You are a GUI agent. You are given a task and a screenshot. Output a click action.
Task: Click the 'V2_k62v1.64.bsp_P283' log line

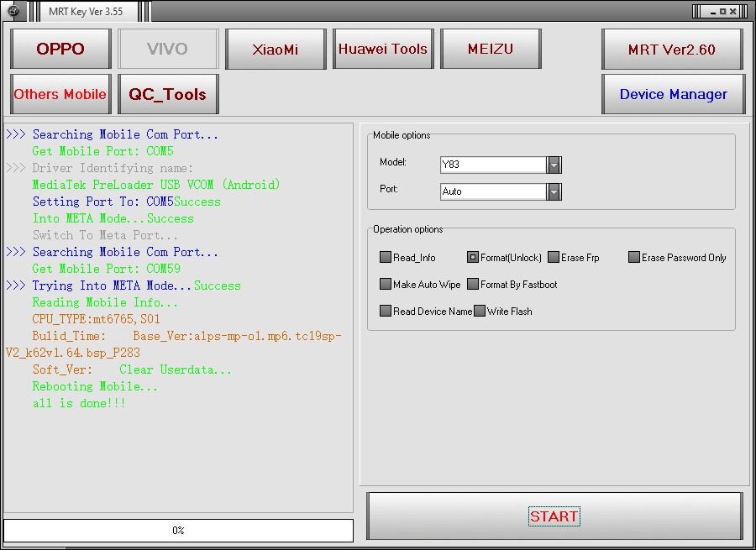click(73, 353)
